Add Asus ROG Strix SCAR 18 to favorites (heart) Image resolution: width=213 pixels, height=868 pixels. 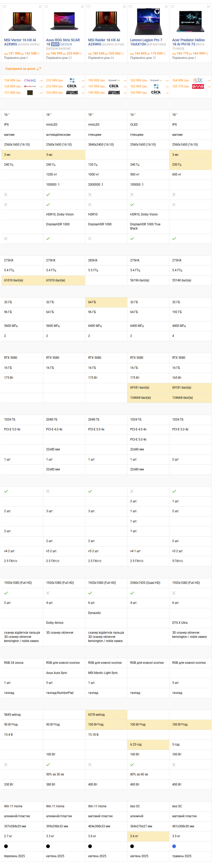(x=46, y=6)
